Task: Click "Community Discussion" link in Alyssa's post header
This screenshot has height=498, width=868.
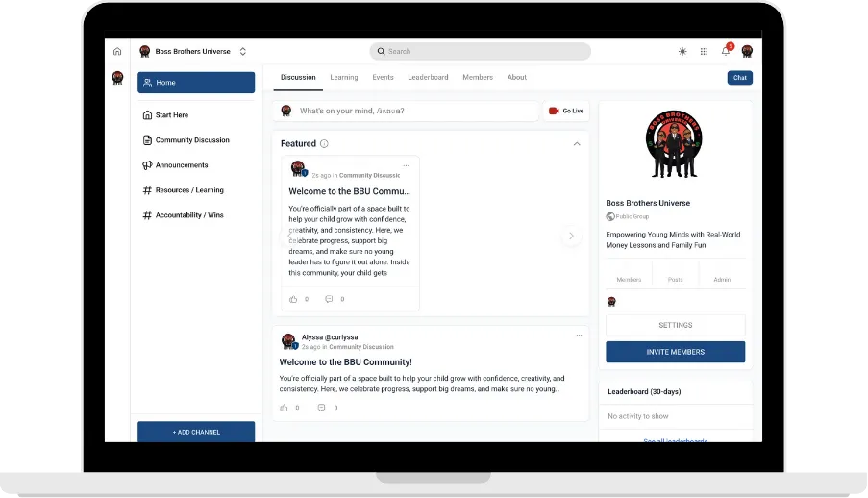Action: pyautogui.click(x=360, y=347)
